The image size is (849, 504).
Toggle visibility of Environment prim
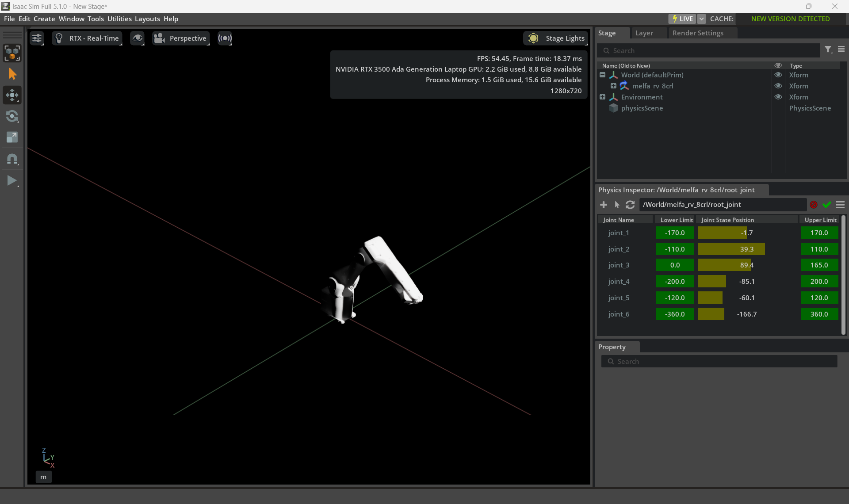coord(778,97)
